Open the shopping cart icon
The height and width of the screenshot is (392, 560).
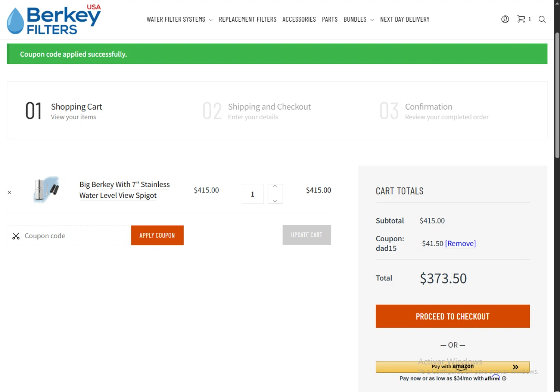522,19
